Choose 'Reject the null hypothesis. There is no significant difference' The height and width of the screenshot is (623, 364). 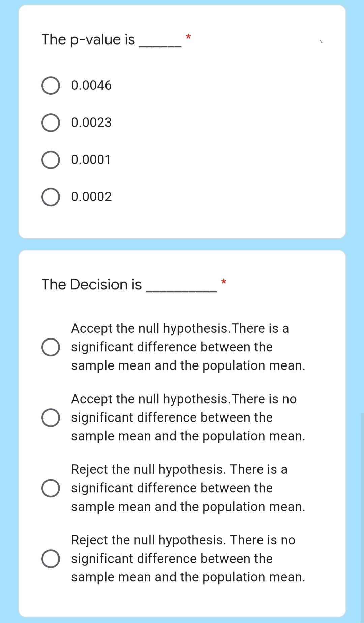pyautogui.click(x=51, y=559)
